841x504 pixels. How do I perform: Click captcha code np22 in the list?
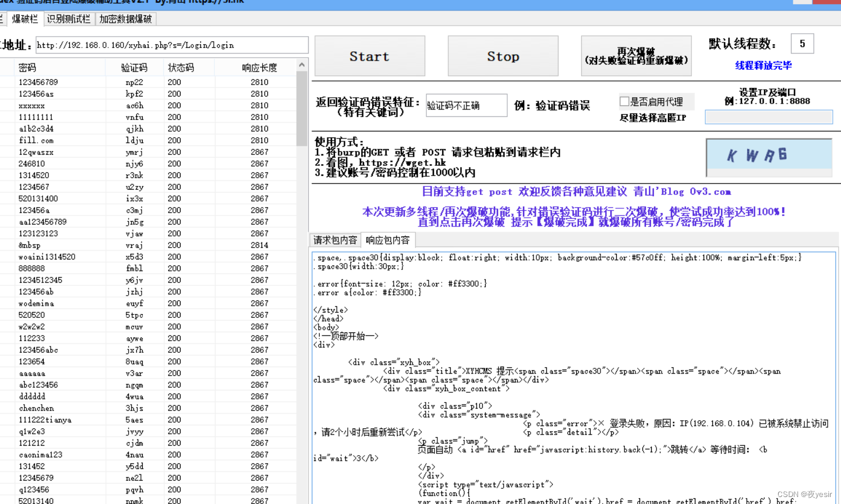[135, 82]
